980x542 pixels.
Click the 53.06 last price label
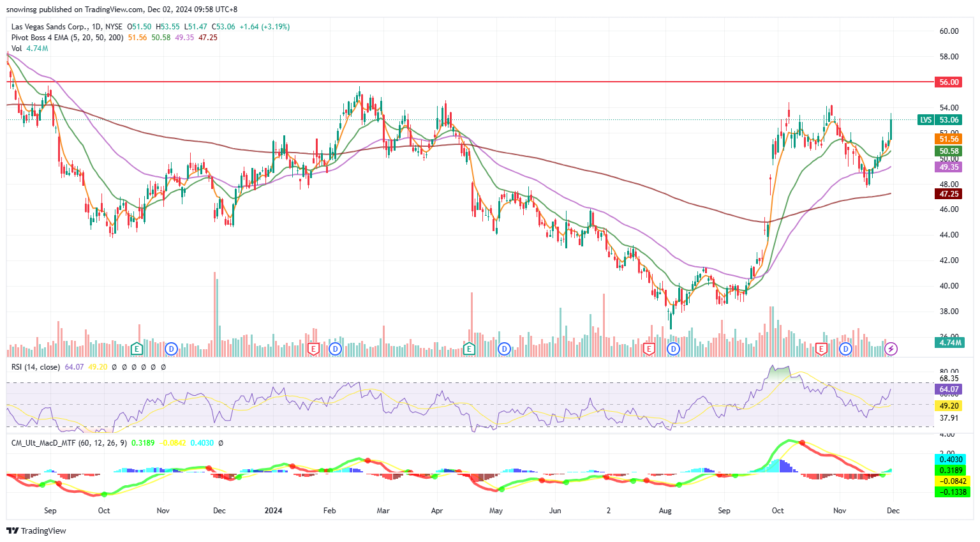pos(949,119)
